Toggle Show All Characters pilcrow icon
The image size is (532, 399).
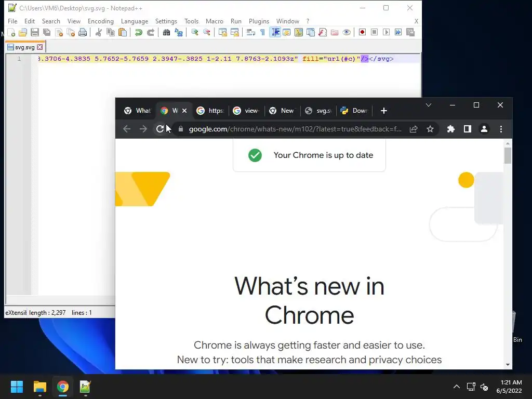262,32
